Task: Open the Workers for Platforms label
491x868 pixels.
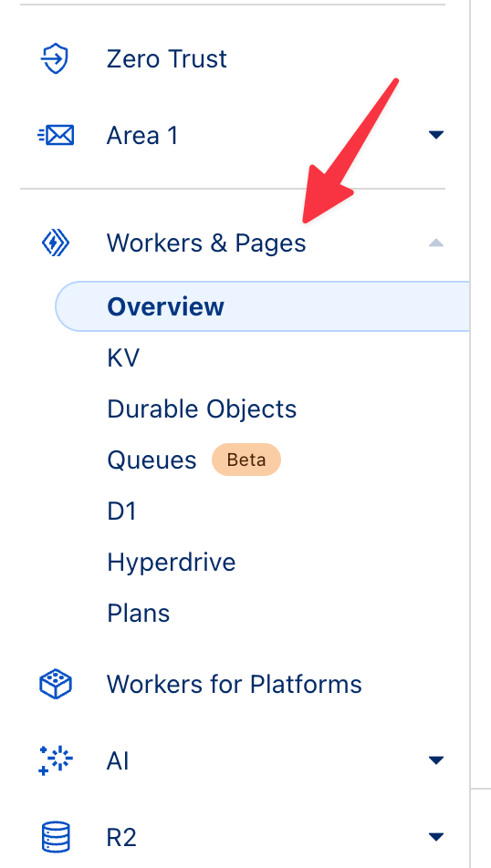Action: [235, 685]
